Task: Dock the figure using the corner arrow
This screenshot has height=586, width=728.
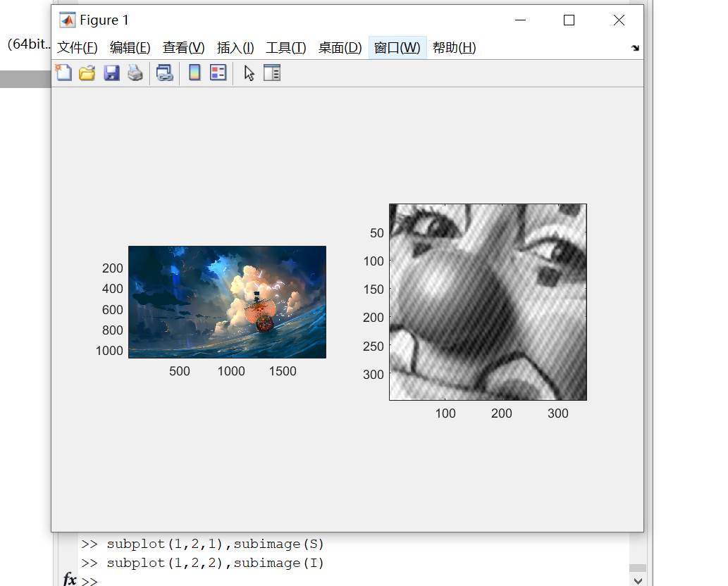Action: 635,48
